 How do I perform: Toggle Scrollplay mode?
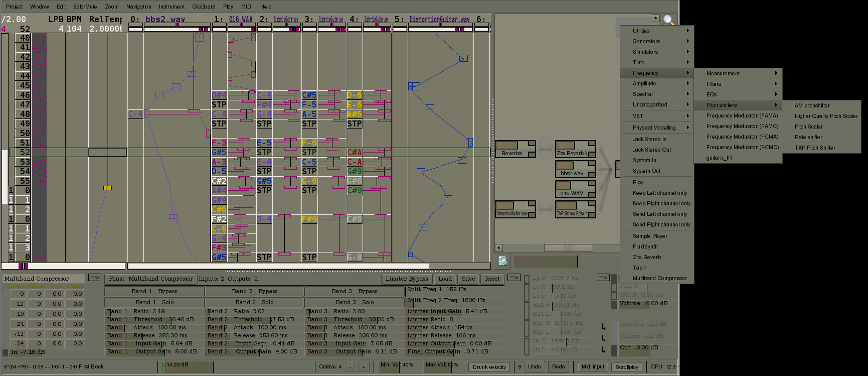[627, 367]
